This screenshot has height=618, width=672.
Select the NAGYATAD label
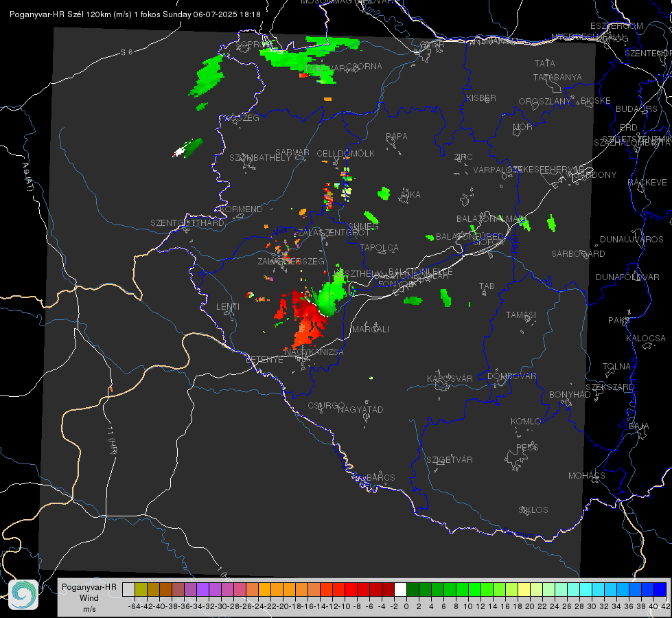[360, 409]
